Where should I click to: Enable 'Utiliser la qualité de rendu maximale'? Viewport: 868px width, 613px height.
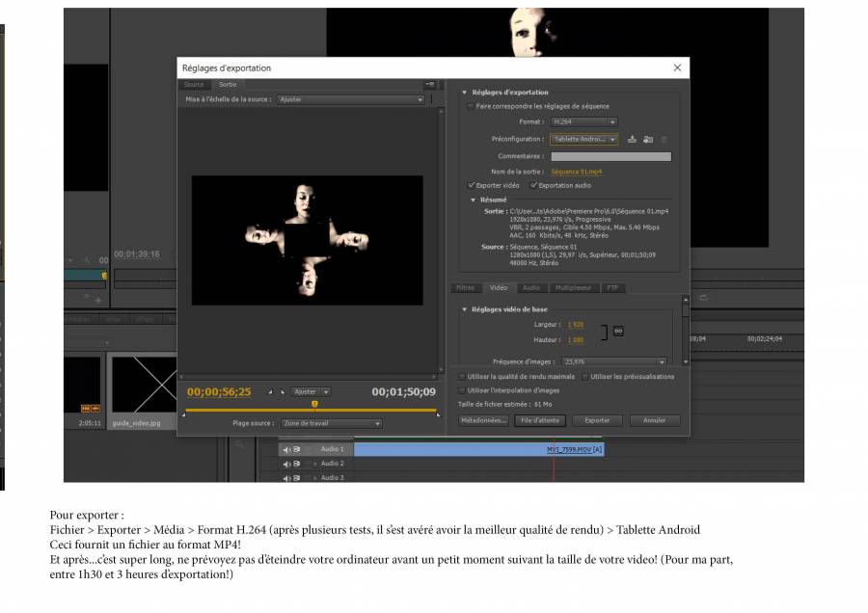tap(462, 377)
